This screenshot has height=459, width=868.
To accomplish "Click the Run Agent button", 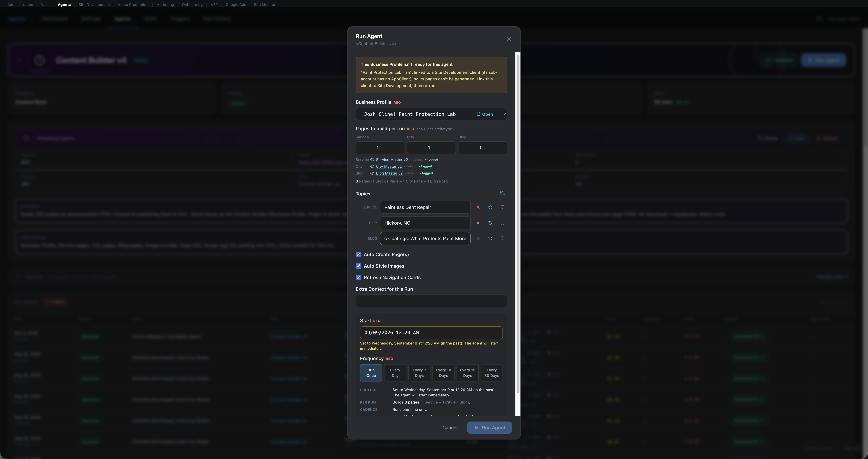I will pyautogui.click(x=490, y=428).
